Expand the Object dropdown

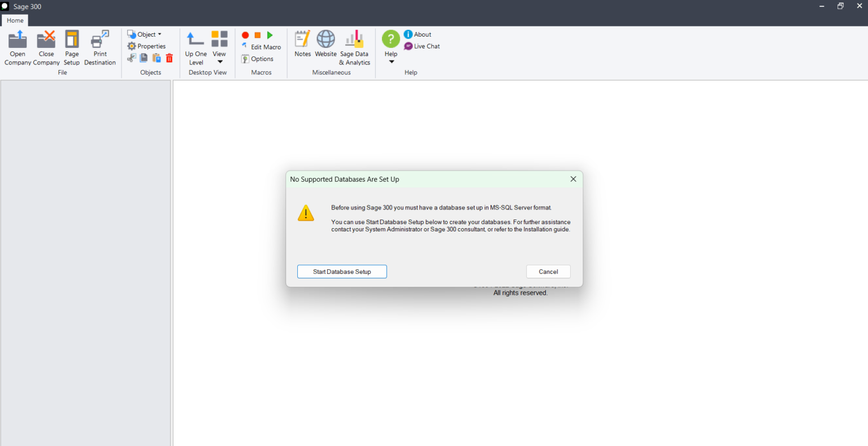[x=145, y=34]
